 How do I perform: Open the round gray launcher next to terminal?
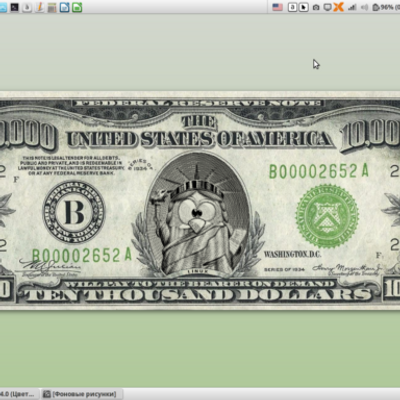pos(27,7)
